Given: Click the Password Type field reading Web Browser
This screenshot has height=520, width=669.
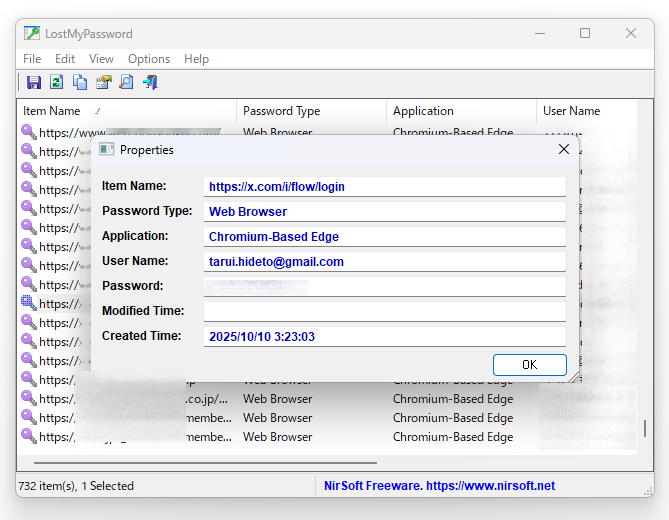Looking at the screenshot, I should pyautogui.click(x=385, y=212).
